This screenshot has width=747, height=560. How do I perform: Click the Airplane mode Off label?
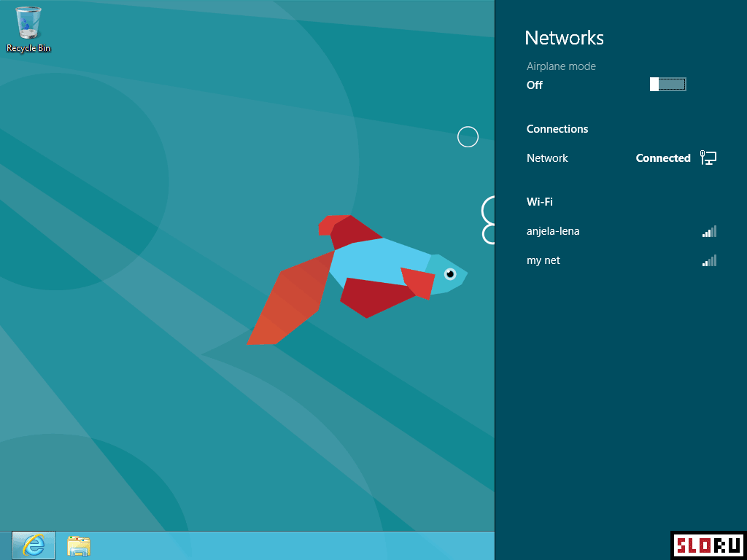click(x=535, y=85)
